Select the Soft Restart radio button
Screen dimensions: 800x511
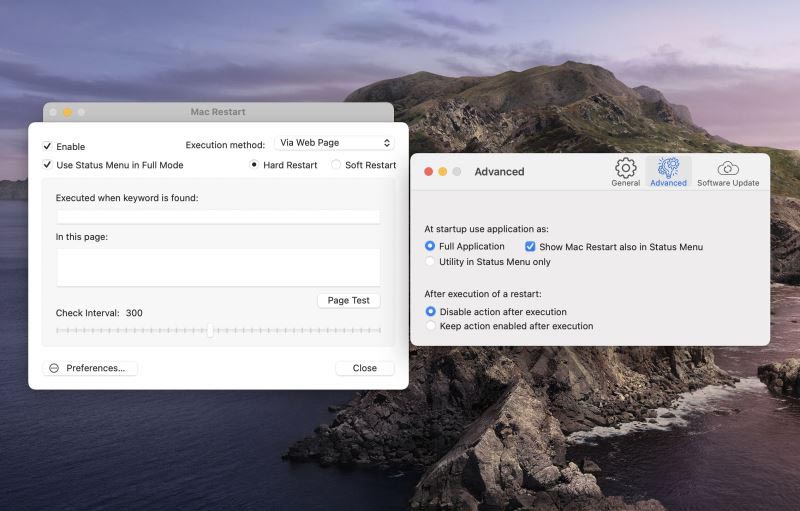(336, 165)
